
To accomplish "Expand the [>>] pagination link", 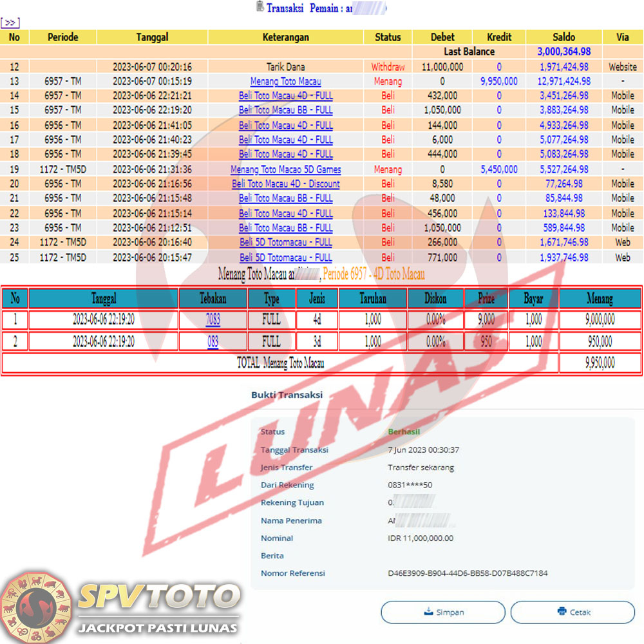I will 10,23.
